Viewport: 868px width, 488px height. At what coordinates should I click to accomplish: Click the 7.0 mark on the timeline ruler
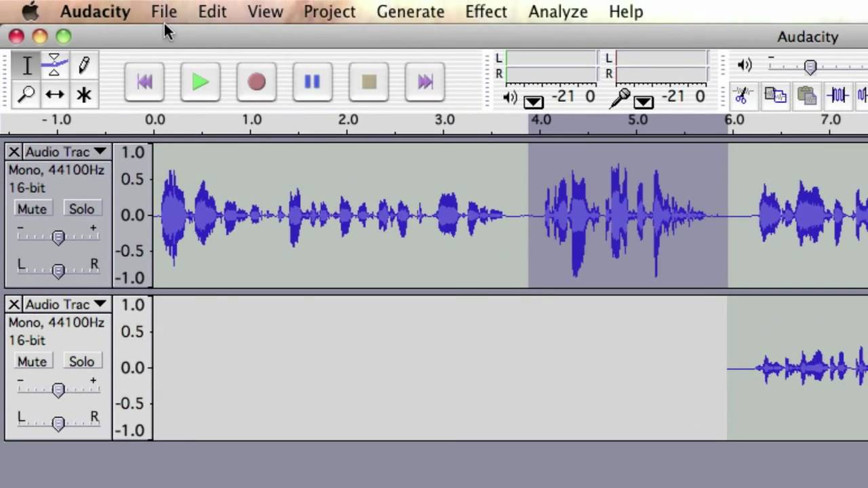[831, 119]
